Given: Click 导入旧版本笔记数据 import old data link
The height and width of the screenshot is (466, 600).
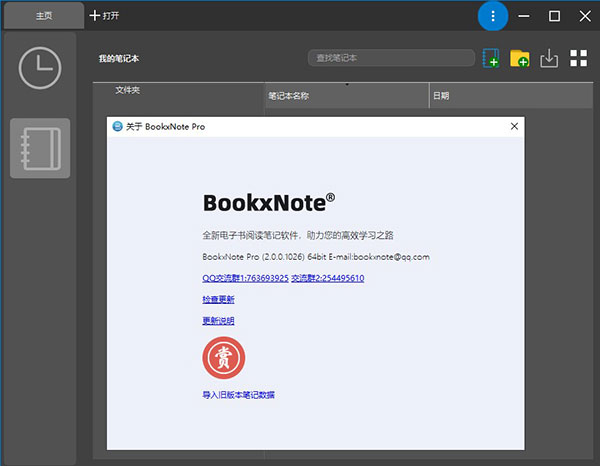Looking at the screenshot, I should tap(238, 395).
